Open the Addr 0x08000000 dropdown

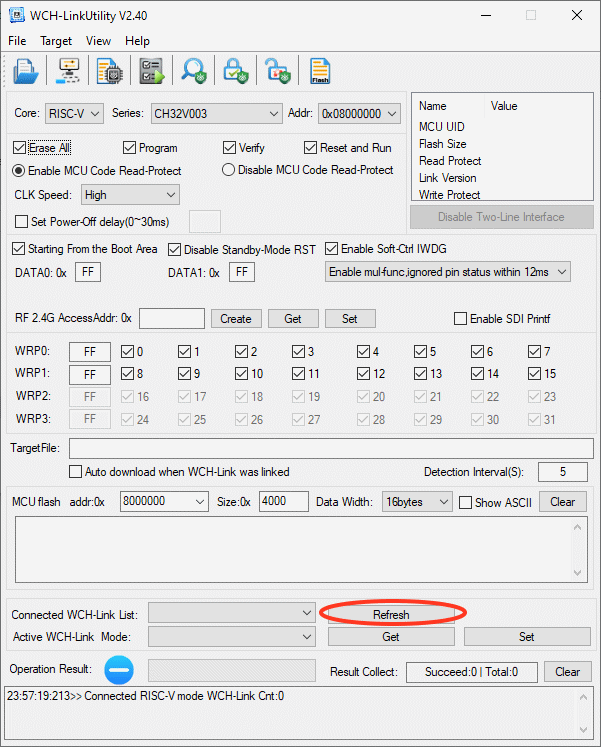pos(360,113)
